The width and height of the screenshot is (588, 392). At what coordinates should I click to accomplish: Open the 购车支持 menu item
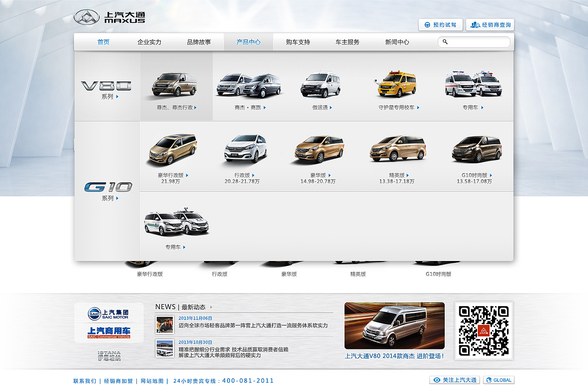click(x=298, y=42)
